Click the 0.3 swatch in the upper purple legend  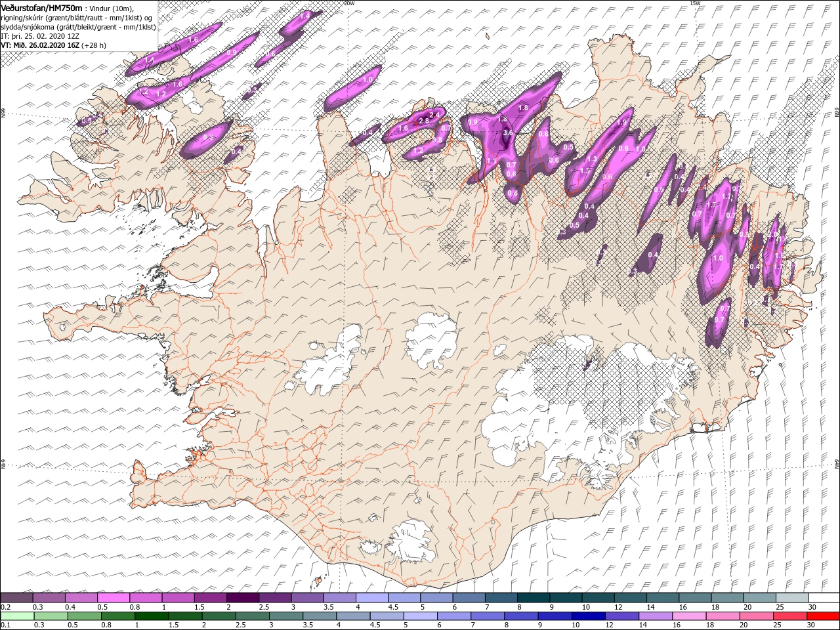coord(49,597)
